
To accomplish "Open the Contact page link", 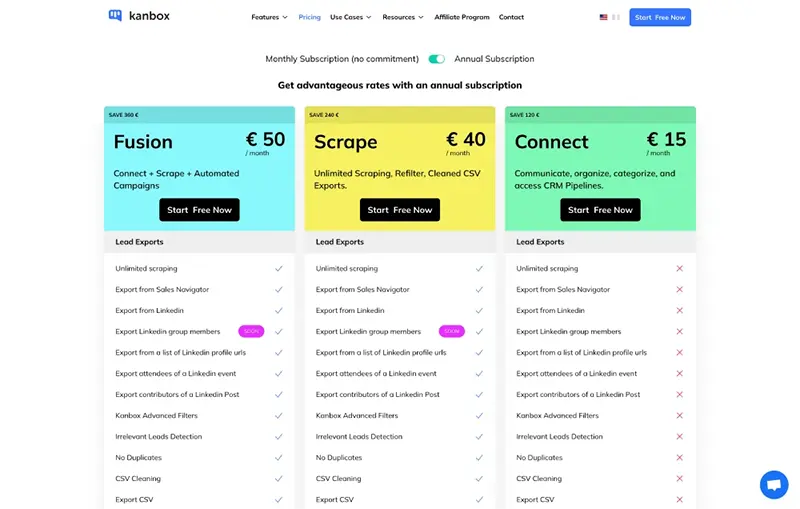I will pyautogui.click(x=511, y=17).
